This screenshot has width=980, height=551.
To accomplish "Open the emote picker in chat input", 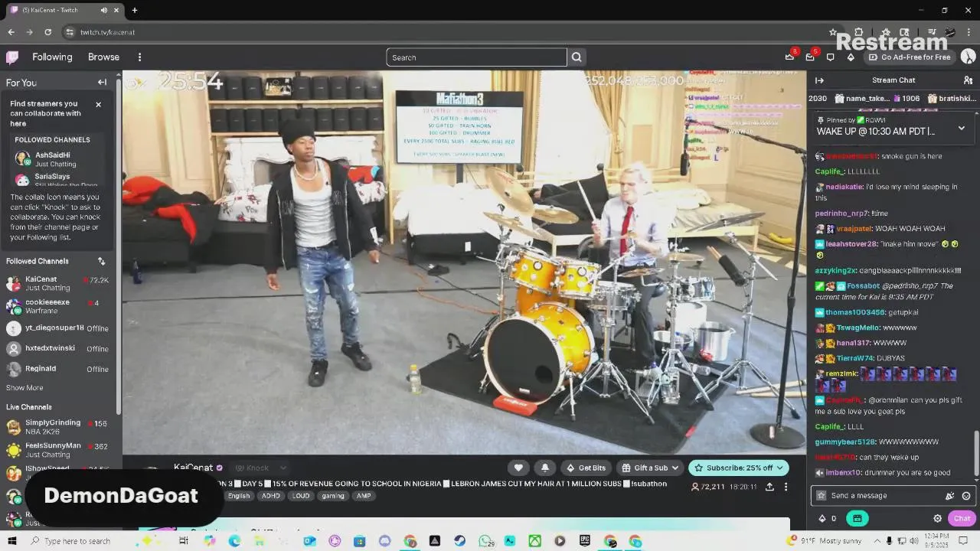I will (966, 496).
